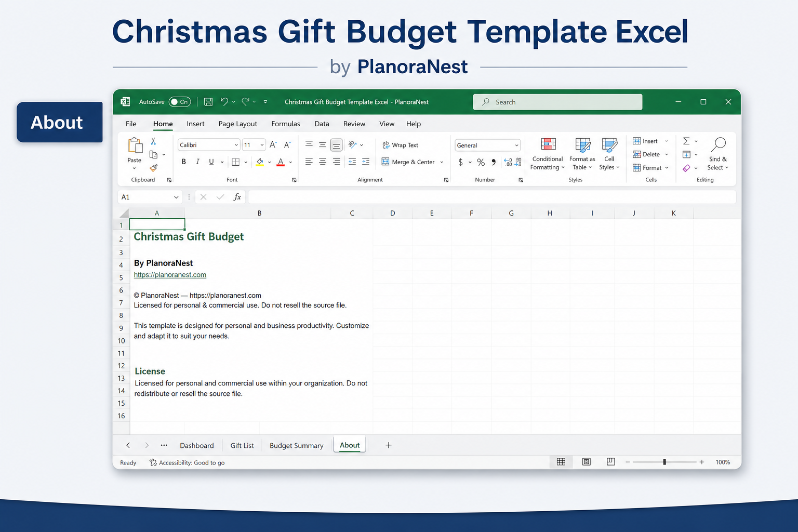The height and width of the screenshot is (532, 798).
Task: Click the zoom slider handle
Action: pos(664,462)
